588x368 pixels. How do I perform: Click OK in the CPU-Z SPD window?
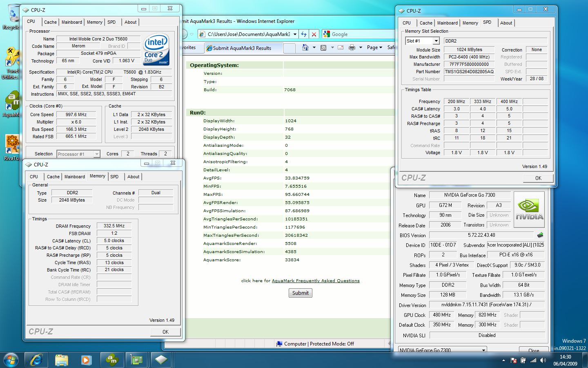(538, 178)
